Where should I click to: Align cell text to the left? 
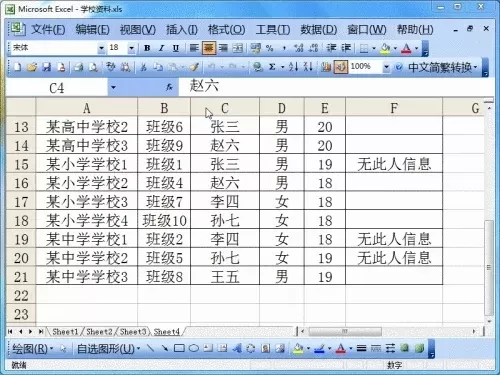(x=194, y=48)
